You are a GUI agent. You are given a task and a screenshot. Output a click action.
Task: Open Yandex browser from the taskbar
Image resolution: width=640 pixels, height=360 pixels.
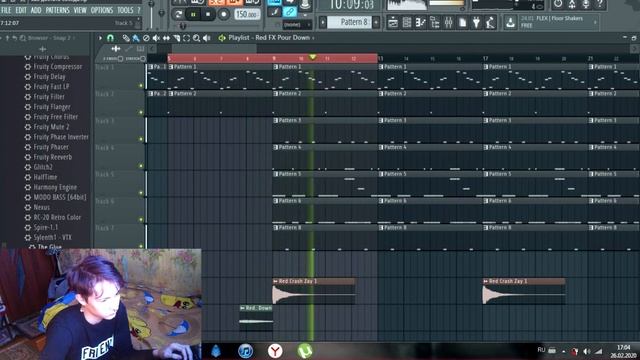(275, 351)
